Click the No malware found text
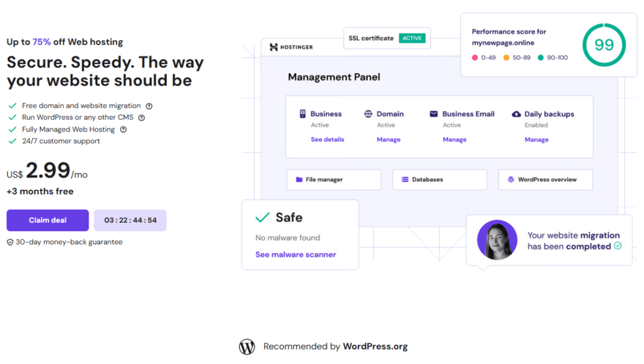Image resolution: width=644 pixels, height=364 pixels. [288, 238]
